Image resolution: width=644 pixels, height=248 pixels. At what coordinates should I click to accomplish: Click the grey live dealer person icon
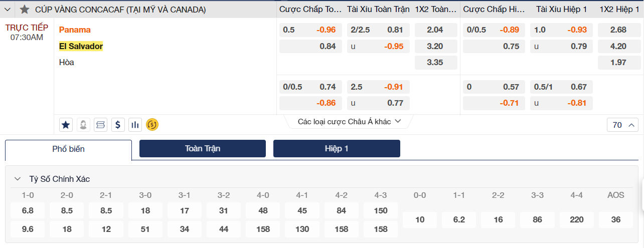point(83,124)
